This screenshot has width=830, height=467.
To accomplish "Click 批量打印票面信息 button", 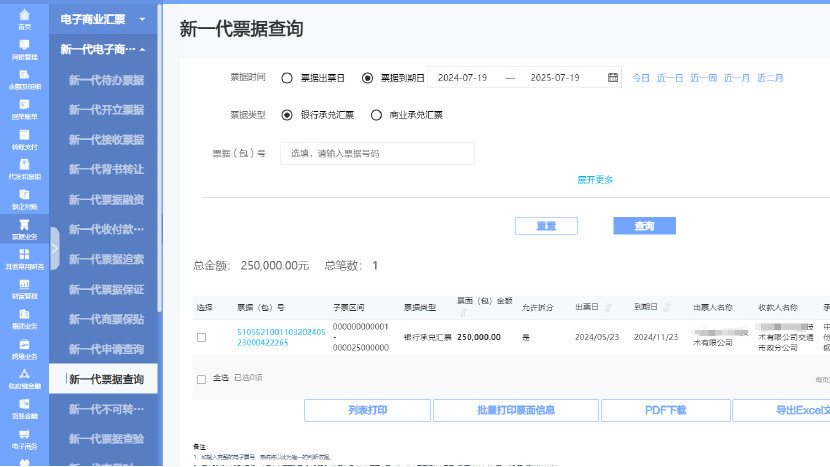I will click(x=516, y=410).
